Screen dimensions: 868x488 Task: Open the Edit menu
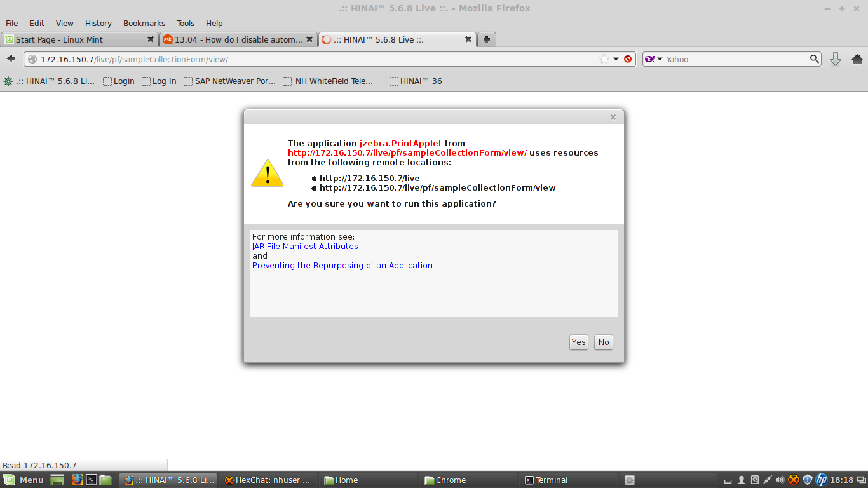click(x=37, y=23)
